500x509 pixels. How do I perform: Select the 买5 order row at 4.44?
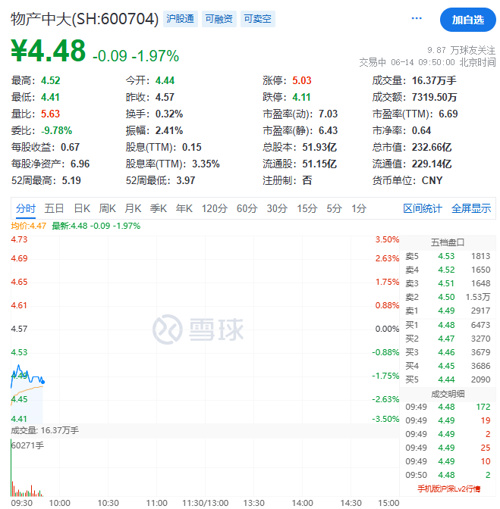point(448,380)
